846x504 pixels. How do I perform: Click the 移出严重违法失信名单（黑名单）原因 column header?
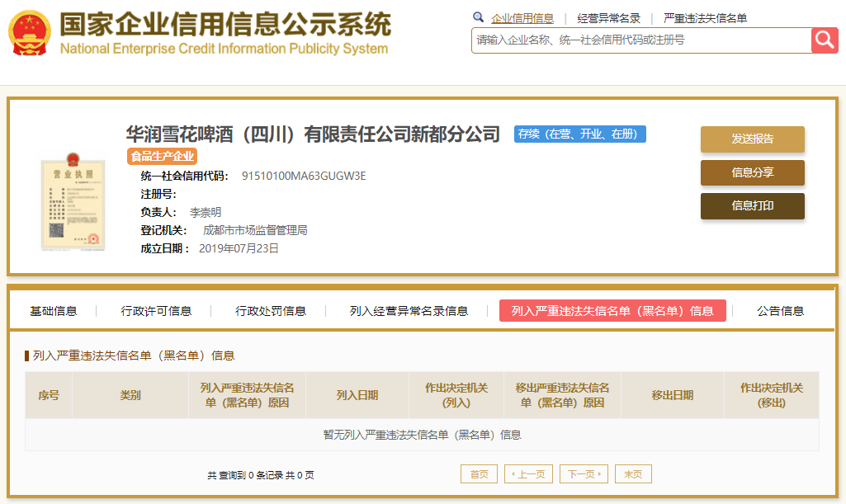point(562,395)
